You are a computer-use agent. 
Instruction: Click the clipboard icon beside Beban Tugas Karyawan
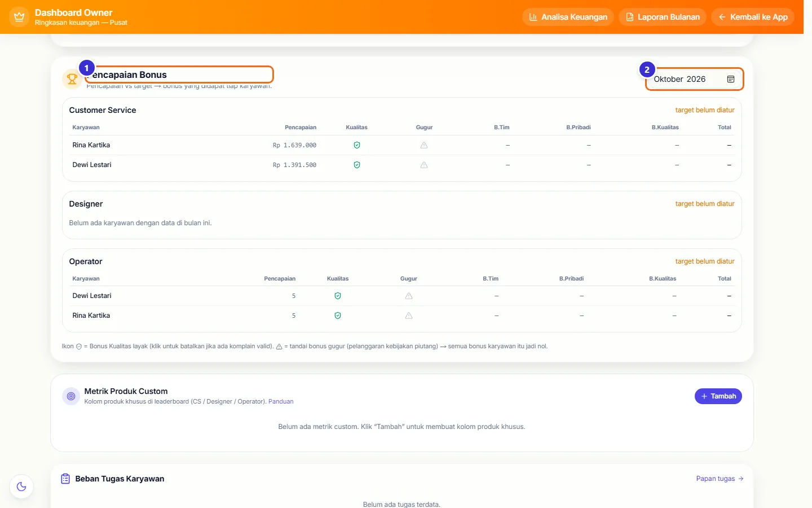pyautogui.click(x=65, y=479)
